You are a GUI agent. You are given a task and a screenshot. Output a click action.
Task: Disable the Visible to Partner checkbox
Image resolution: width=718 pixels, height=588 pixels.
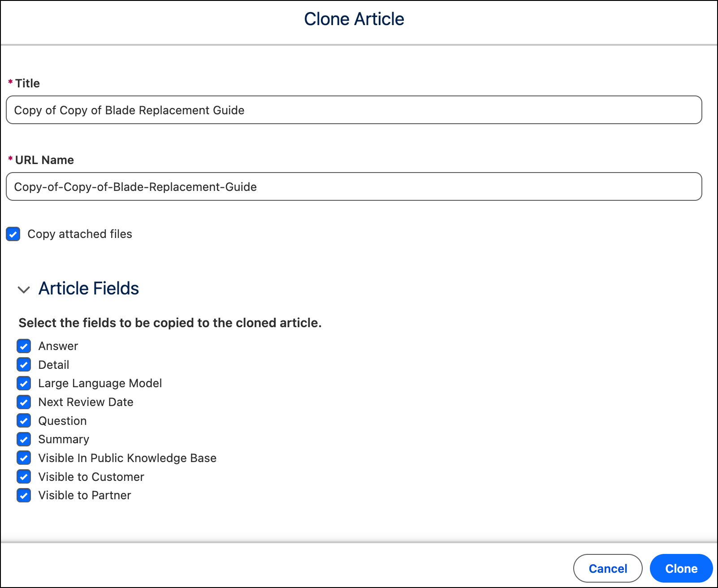click(24, 495)
